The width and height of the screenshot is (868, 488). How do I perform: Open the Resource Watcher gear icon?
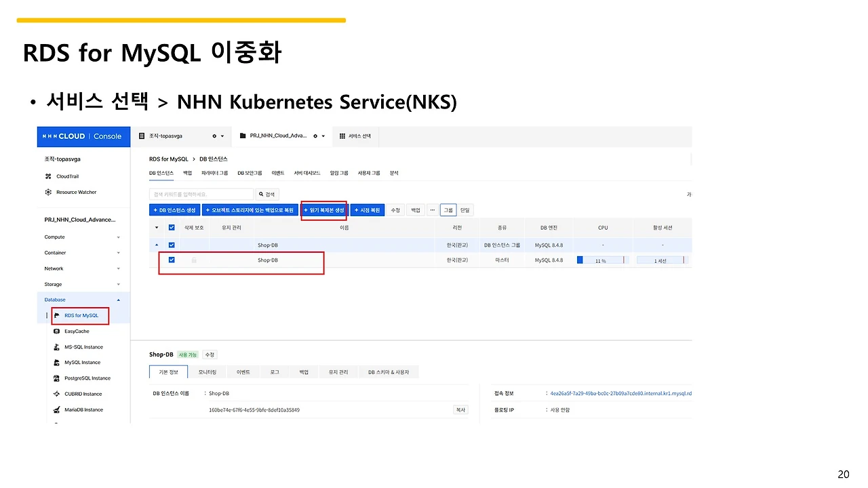(x=48, y=192)
